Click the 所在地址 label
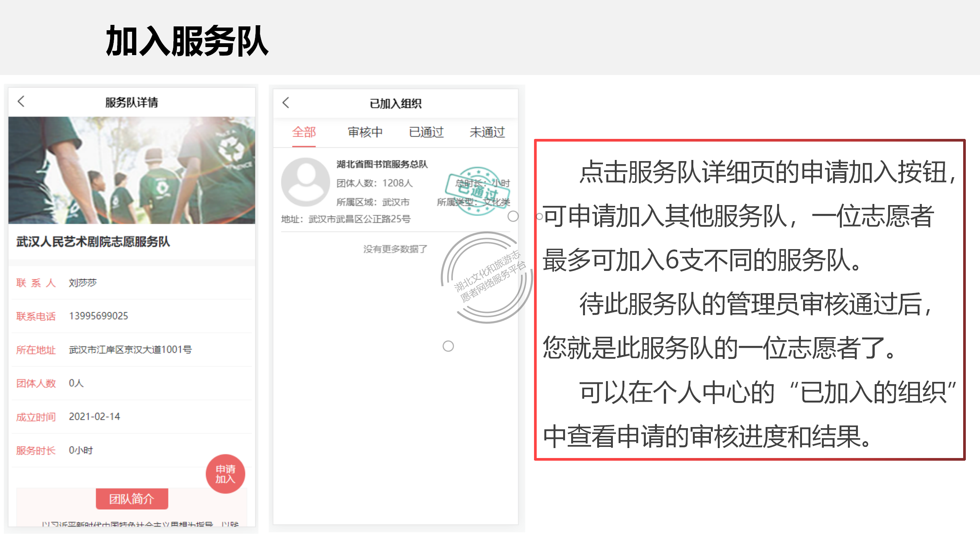Viewport: 980px width, 551px height. click(36, 350)
